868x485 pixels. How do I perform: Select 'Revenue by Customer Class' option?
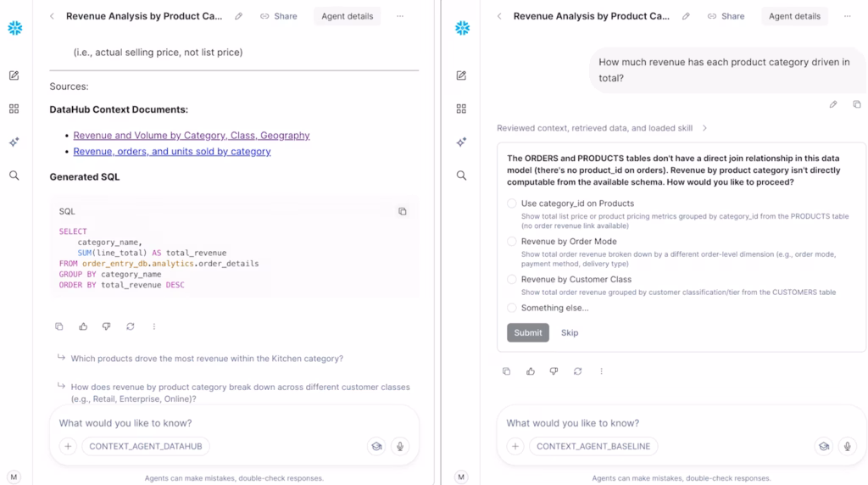(511, 279)
